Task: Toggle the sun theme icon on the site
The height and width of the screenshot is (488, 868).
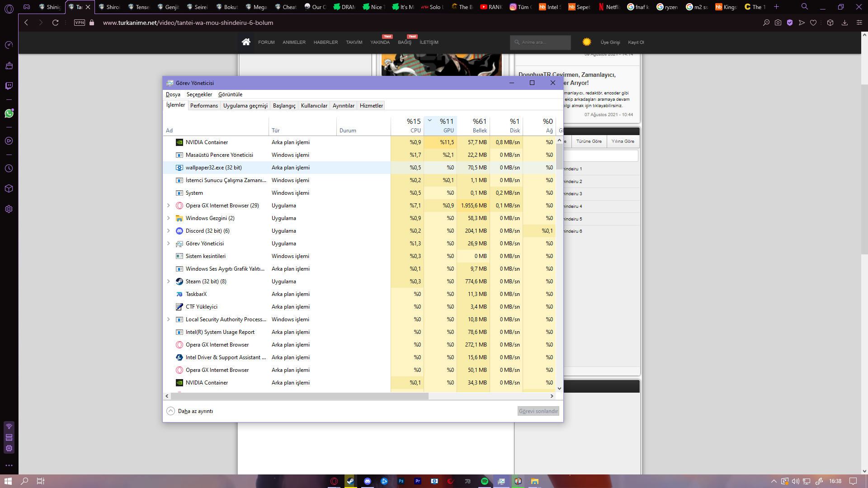Action: coord(586,42)
